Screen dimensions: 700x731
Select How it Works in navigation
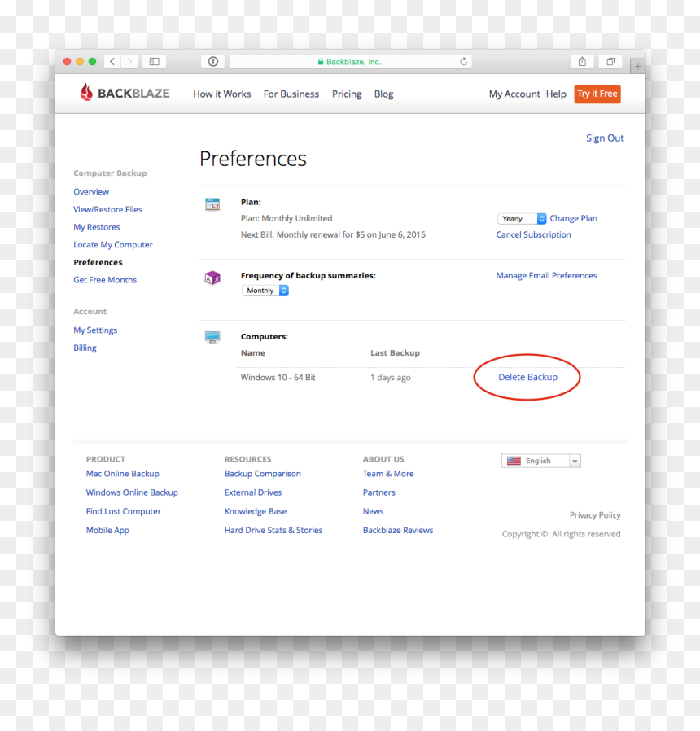click(222, 94)
